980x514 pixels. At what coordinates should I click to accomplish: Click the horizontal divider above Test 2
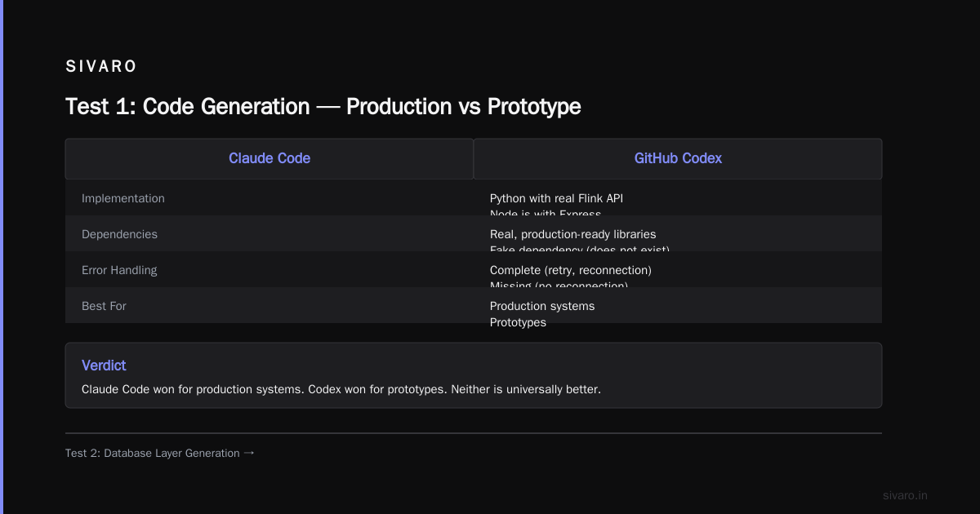point(474,433)
